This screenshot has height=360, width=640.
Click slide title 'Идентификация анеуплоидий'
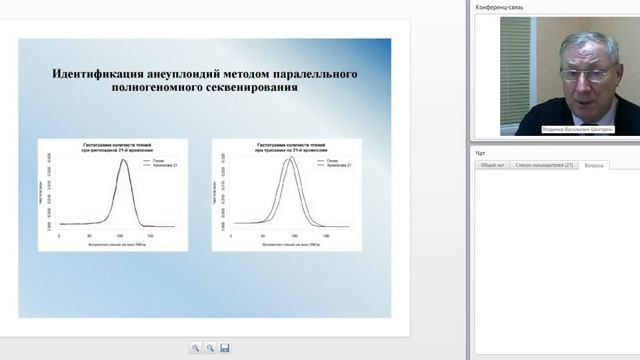[205, 80]
